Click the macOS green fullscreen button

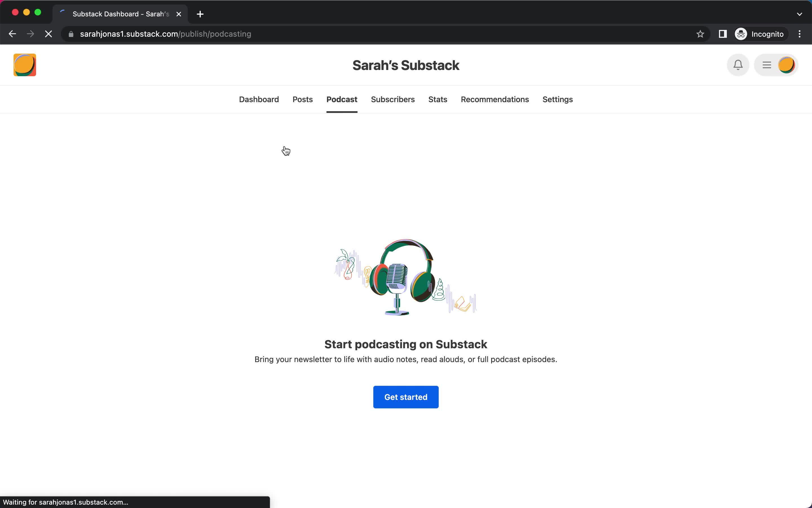tap(38, 12)
